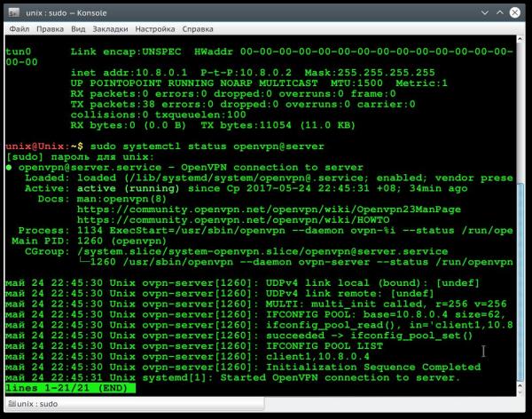Image resolution: width=532 pixels, height=419 pixels.
Task: Click 'man:openvpn(8)' docs entry
Action: [x=121, y=199]
